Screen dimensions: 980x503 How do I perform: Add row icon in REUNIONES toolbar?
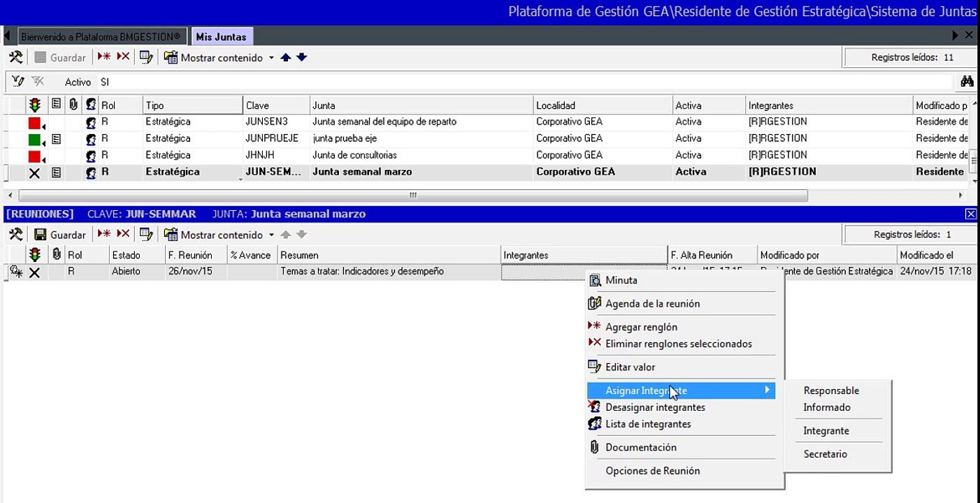(104, 234)
